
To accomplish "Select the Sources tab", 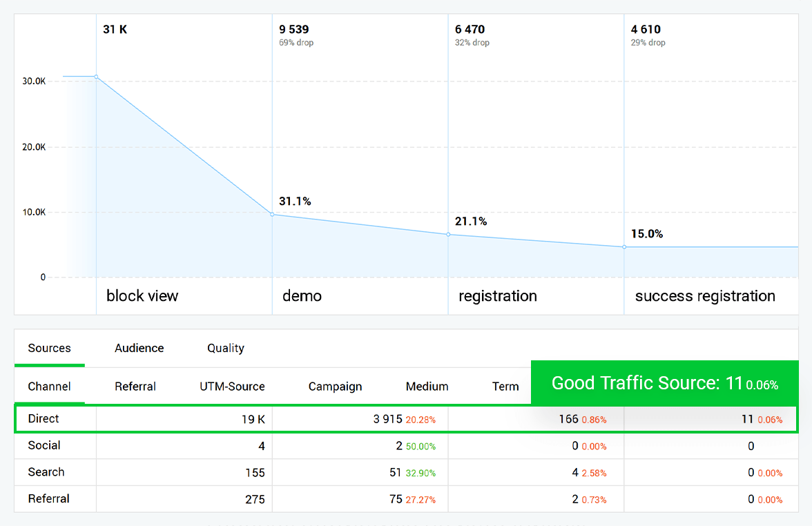I will pos(49,348).
